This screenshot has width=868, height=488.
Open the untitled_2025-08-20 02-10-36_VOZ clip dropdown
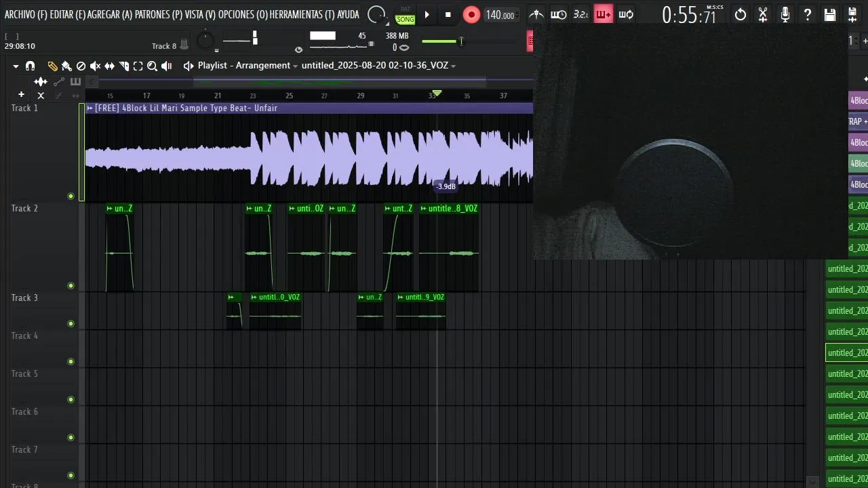[453, 66]
